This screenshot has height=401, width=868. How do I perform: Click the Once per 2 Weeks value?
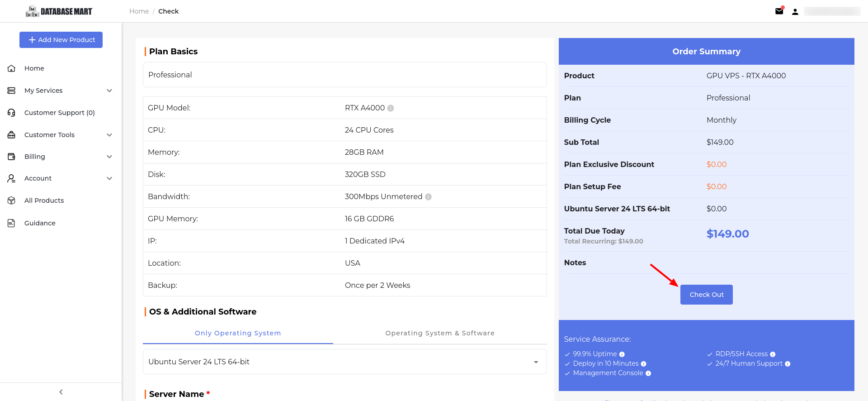tap(377, 285)
